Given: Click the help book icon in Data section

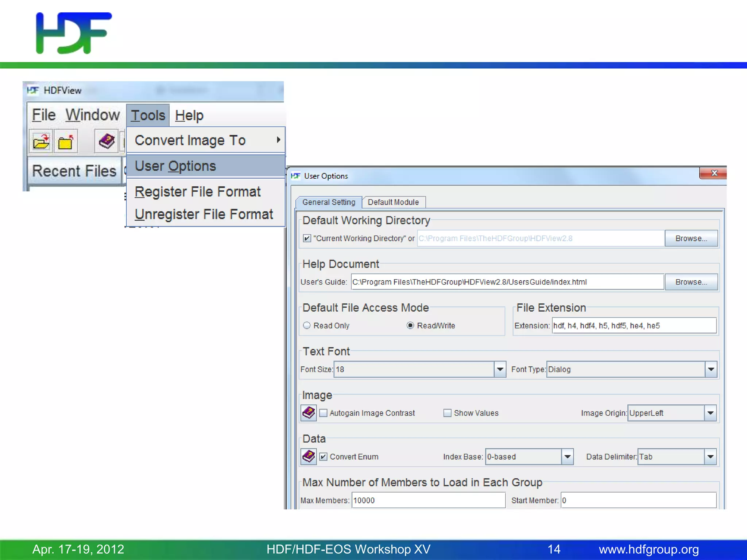Looking at the screenshot, I should pos(309,456).
